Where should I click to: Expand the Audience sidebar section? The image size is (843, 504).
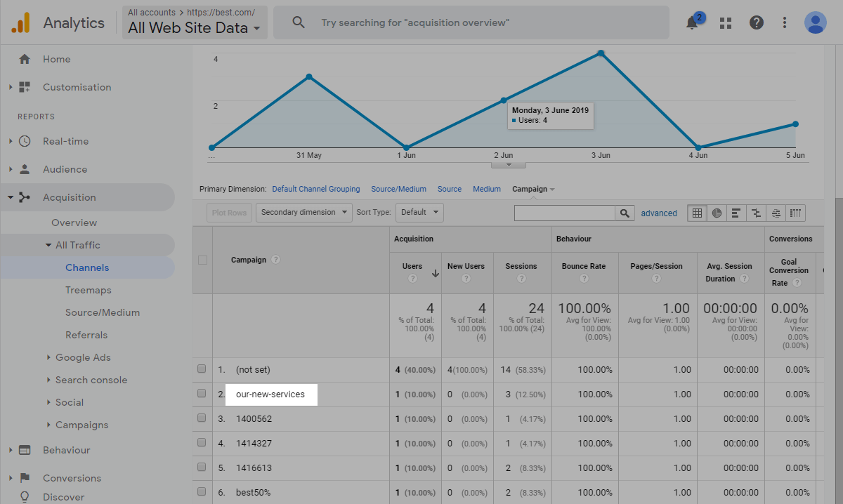click(11, 169)
